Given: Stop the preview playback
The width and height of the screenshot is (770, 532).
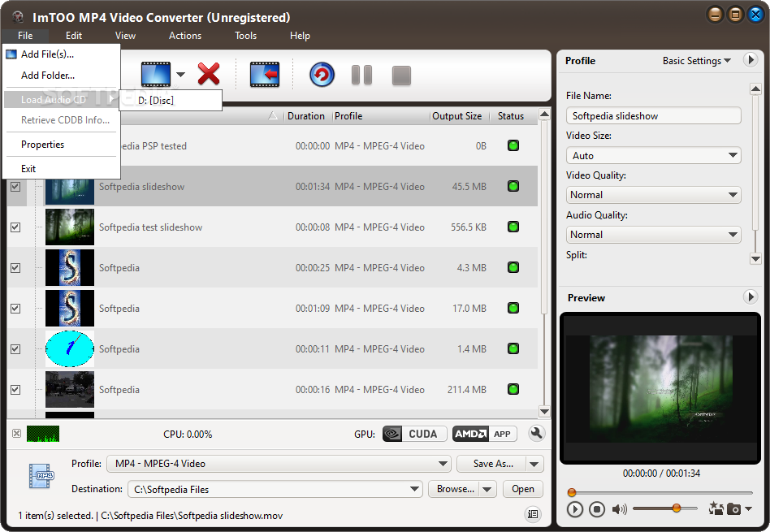Looking at the screenshot, I should [597, 509].
